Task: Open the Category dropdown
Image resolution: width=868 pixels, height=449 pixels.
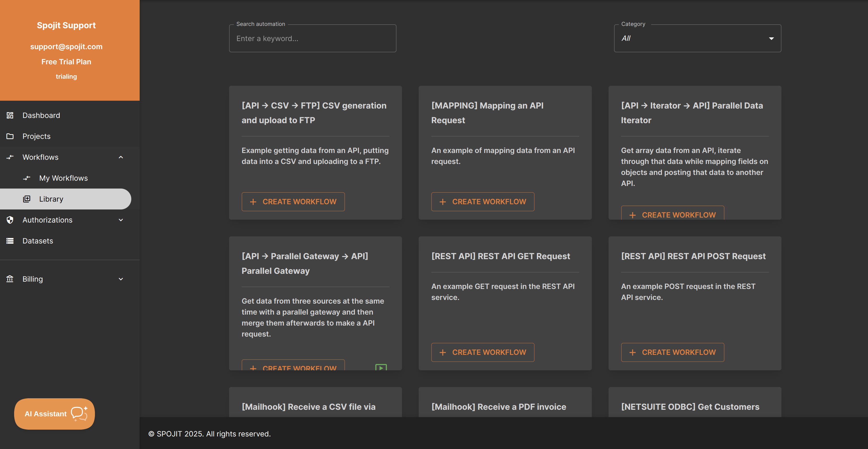Action: coord(697,38)
